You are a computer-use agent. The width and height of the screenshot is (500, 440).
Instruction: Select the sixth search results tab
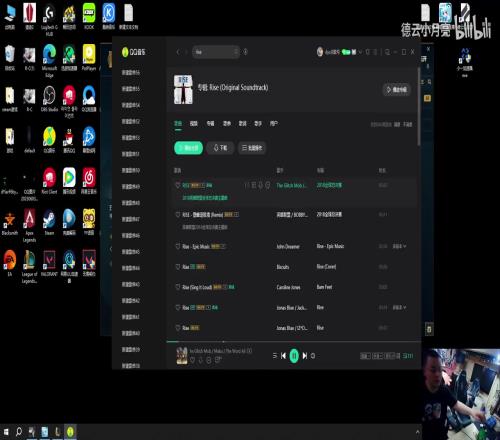258,124
